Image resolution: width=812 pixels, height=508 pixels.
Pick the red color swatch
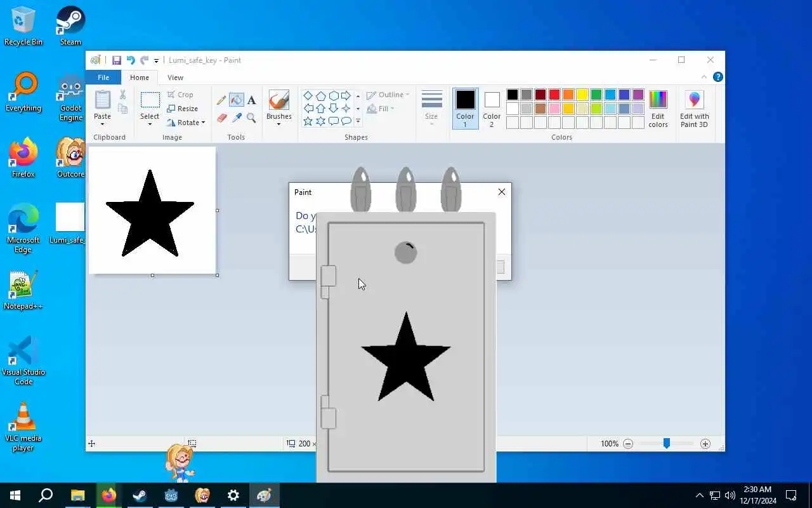(554, 95)
